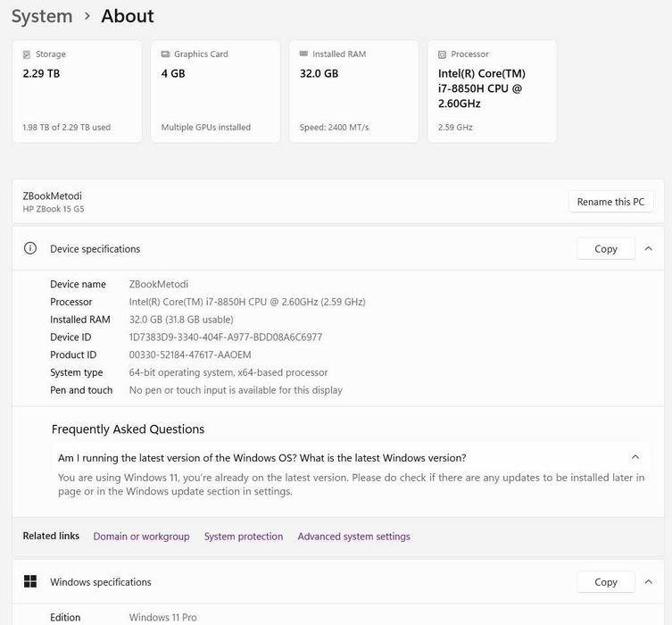Collapse the Windows specifications section
The width and height of the screenshot is (672, 625).
coord(649,582)
